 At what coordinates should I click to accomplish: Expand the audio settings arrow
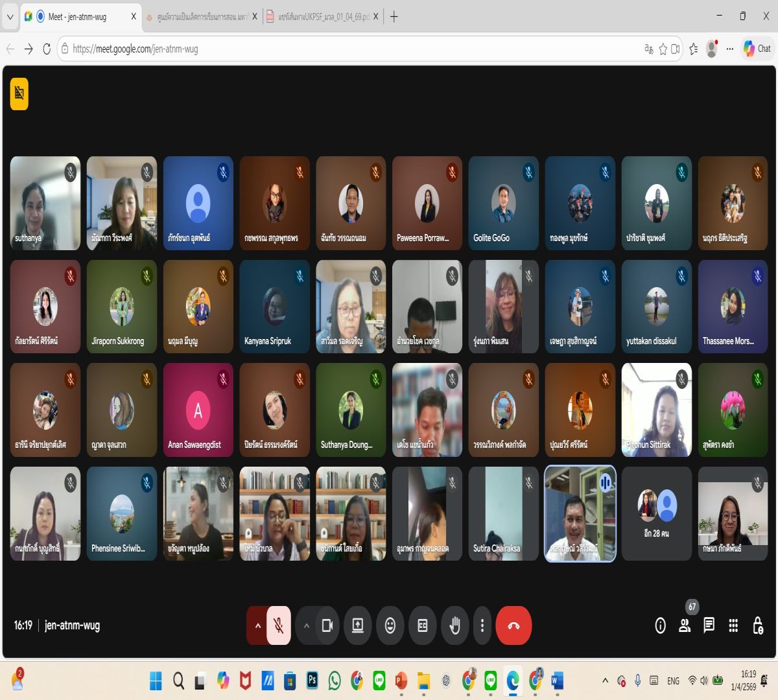257,625
